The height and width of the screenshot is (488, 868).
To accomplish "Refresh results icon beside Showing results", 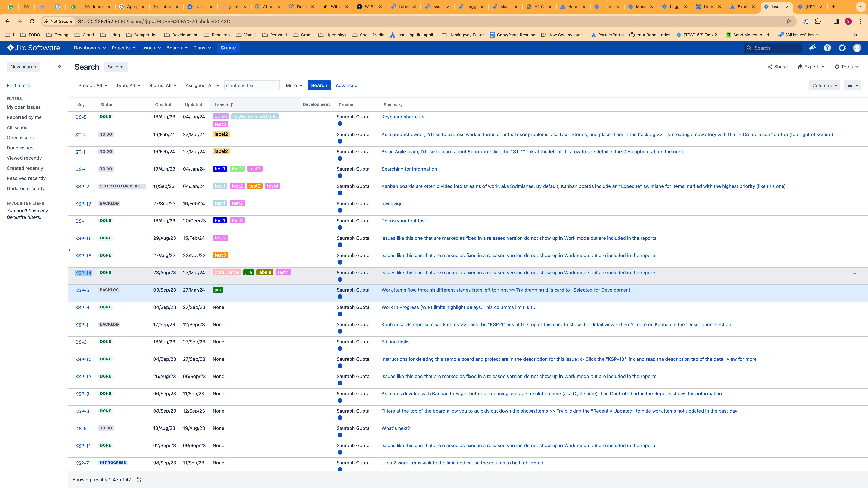I will tap(139, 480).
